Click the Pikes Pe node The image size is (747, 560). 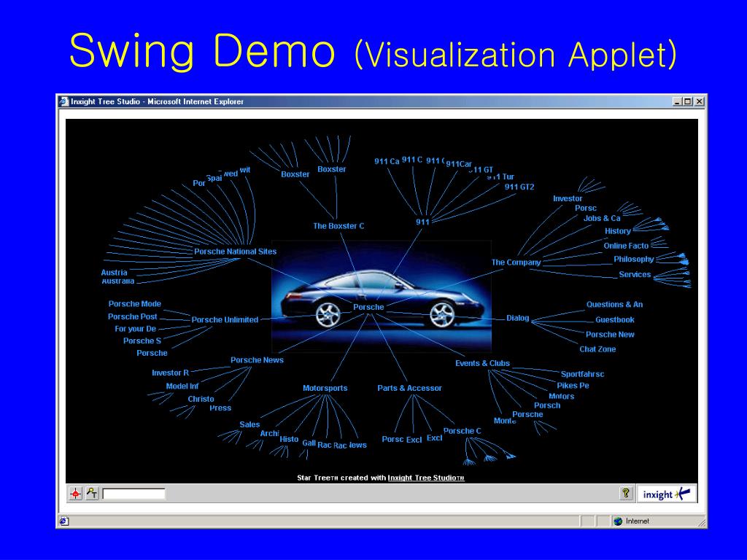click(573, 386)
